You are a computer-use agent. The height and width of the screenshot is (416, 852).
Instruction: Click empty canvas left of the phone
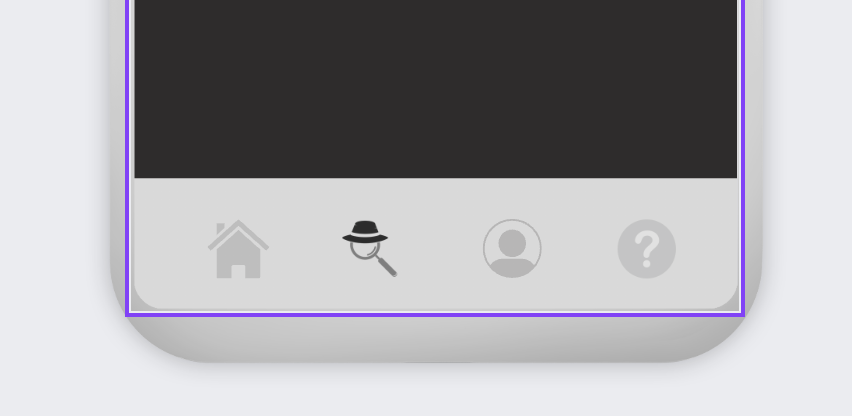[54, 206]
